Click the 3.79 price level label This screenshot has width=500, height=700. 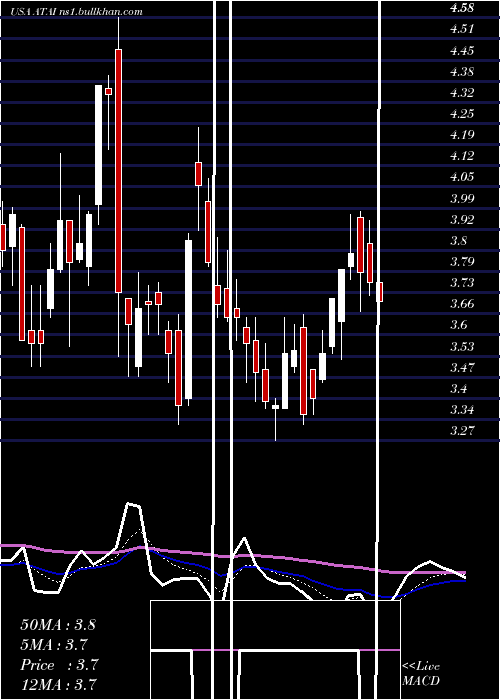pyautogui.click(x=462, y=261)
